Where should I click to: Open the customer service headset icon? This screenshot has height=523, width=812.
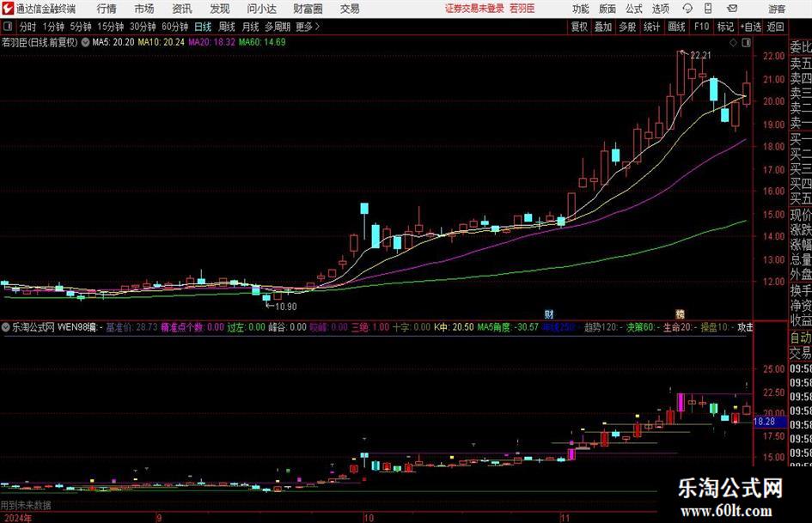(687, 9)
